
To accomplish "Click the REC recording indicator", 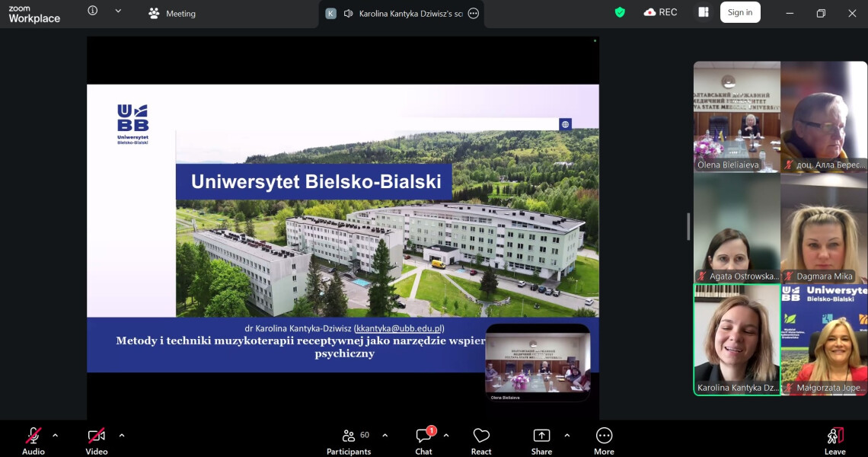I will [660, 12].
